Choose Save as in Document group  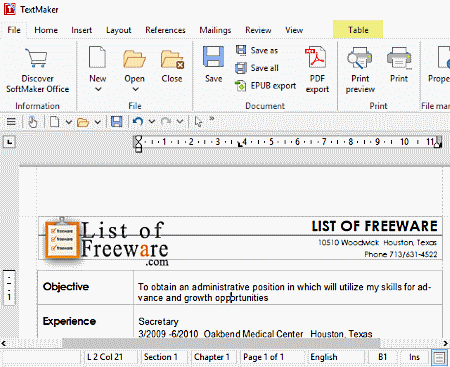click(257, 50)
